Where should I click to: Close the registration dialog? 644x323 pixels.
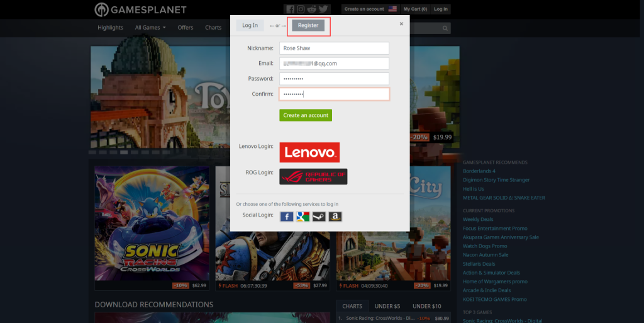[401, 24]
